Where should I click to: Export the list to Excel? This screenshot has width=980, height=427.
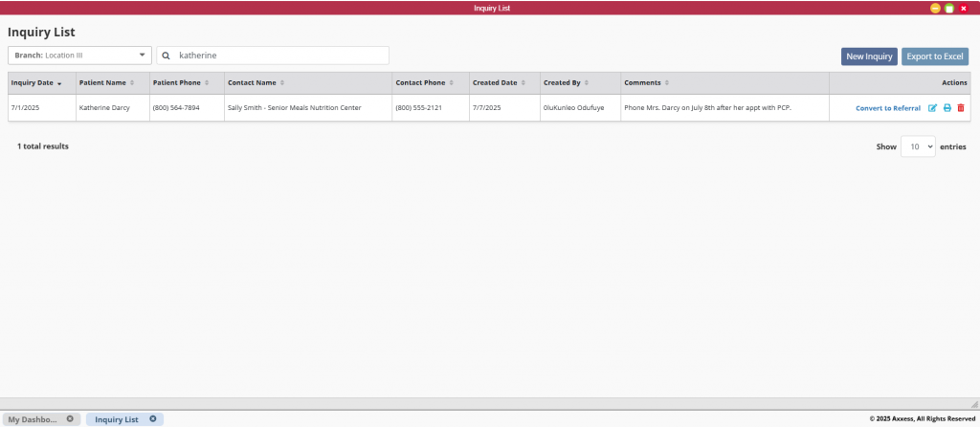click(935, 56)
